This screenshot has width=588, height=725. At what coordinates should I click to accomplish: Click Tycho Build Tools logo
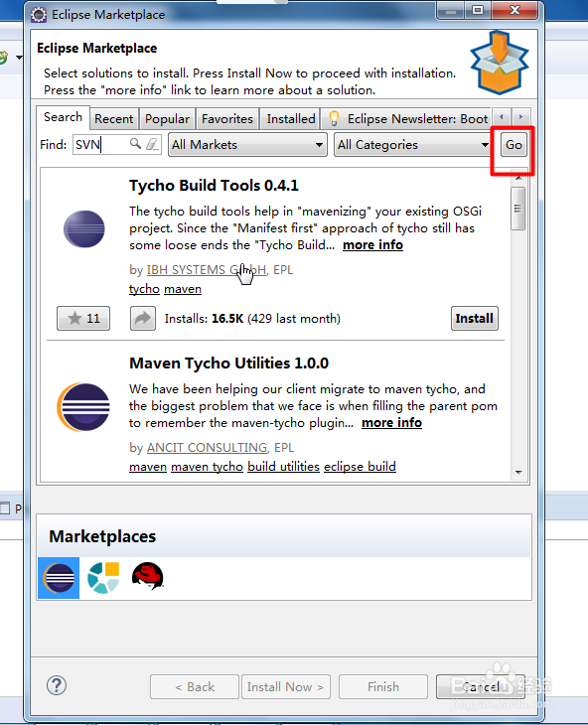click(x=84, y=228)
